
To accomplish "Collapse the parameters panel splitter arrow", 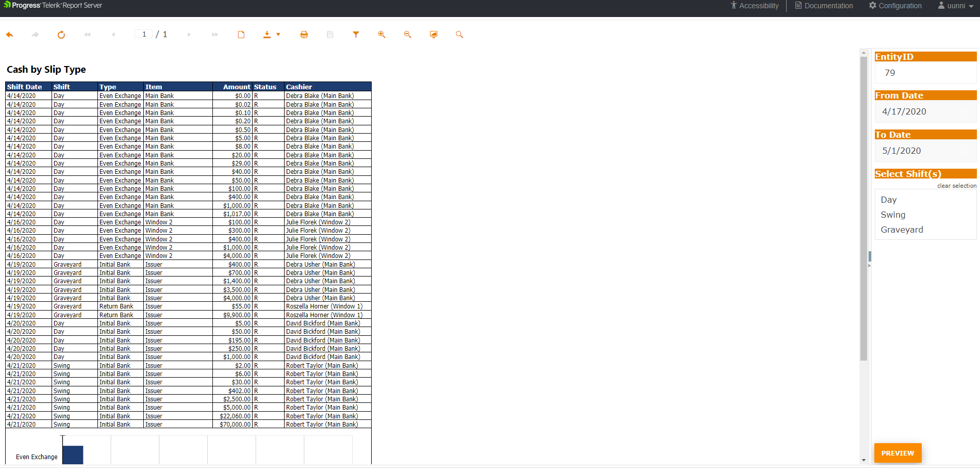I will (x=870, y=266).
